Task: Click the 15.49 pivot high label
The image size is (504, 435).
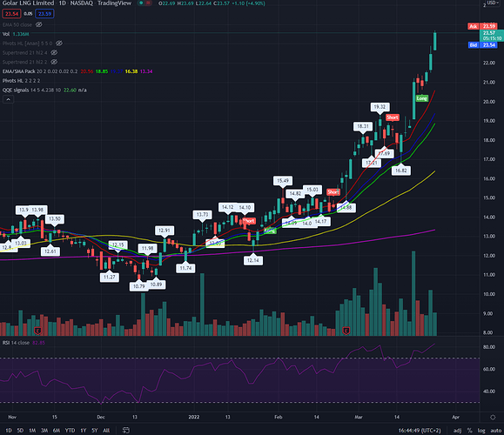Action: pyautogui.click(x=283, y=181)
